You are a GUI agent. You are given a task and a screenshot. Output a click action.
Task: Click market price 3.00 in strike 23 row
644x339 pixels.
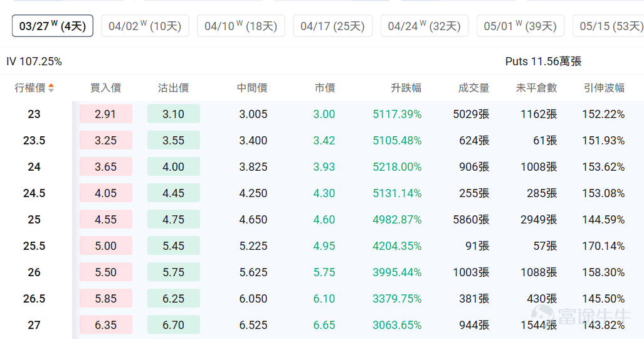tap(324, 114)
